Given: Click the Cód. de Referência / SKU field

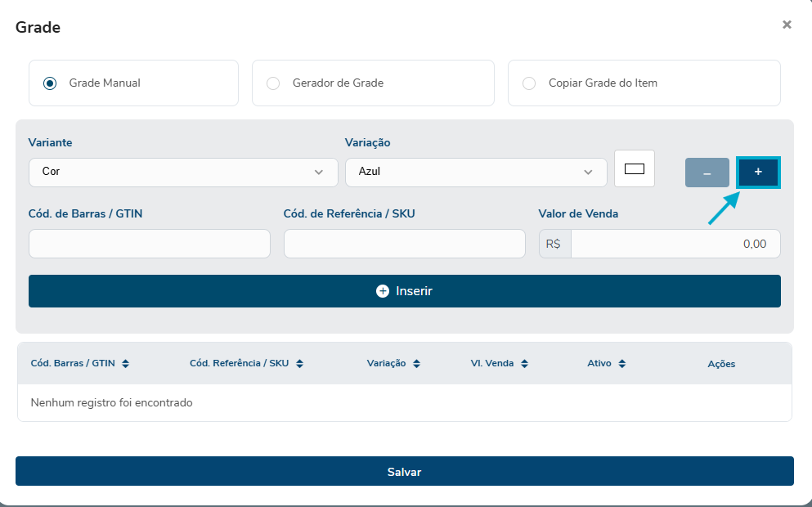Looking at the screenshot, I should tap(404, 244).
